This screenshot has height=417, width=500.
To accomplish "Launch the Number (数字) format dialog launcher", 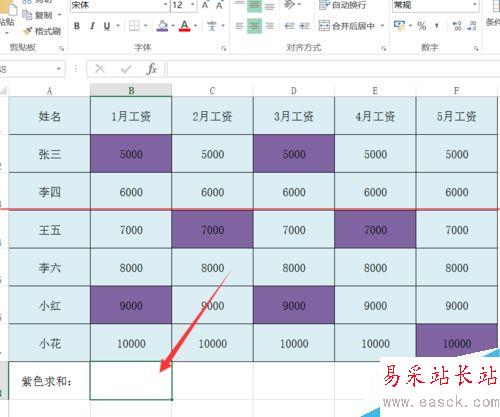I will 476,48.
